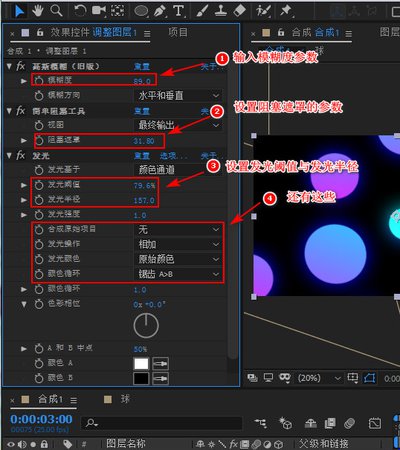Click the timeline layer search field
This screenshot has height=450, width=400.
[x=162, y=423]
